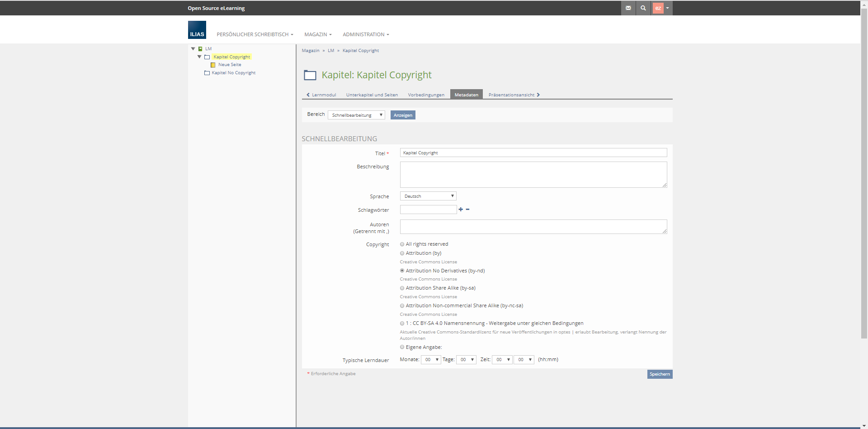Click into the Beschreibung text area
This screenshot has height=429, width=868.
click(533, 175)
